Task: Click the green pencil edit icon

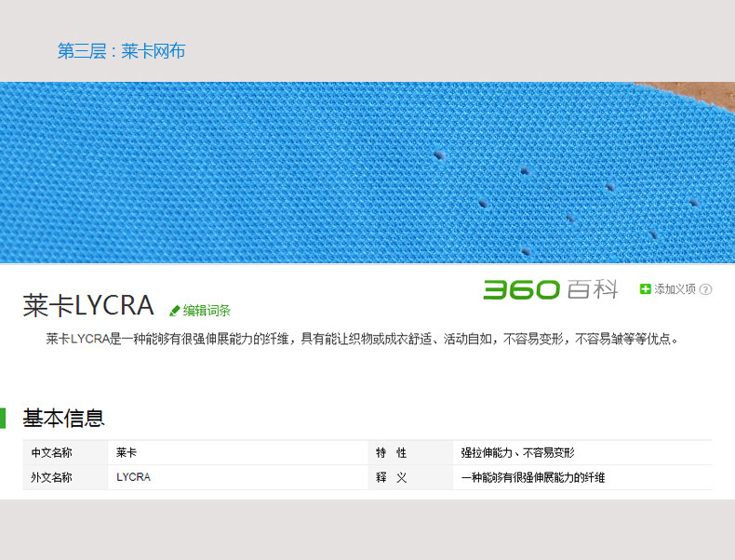Action: tap(174, 311)
